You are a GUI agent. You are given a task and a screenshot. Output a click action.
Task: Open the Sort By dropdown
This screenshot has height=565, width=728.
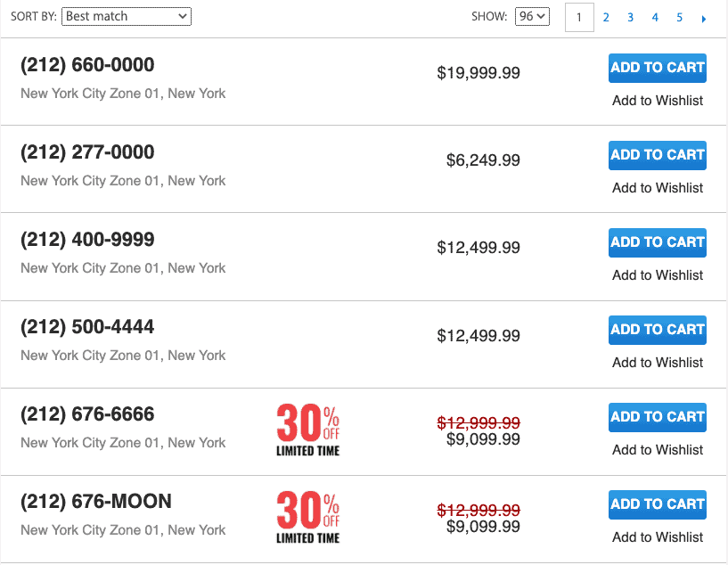click(126, 16)
